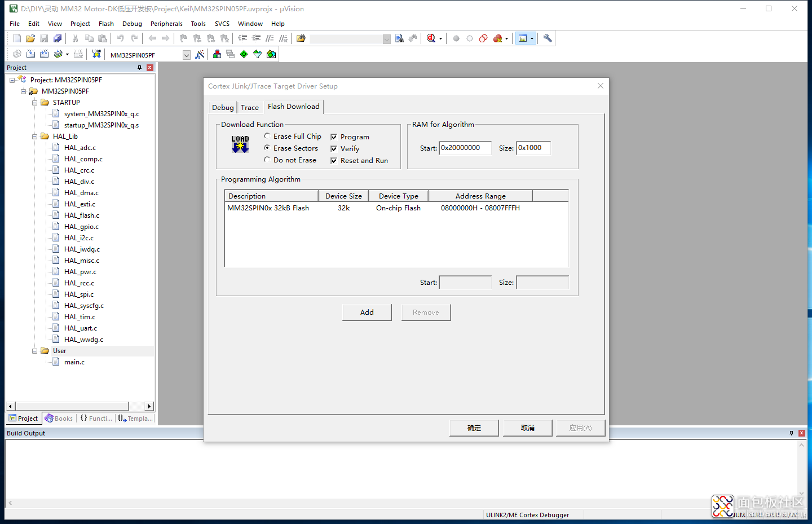Screen dimensions: 812x524
Task: Close the Target Driver Setup dialog
Action: click(x=601, y=86)
